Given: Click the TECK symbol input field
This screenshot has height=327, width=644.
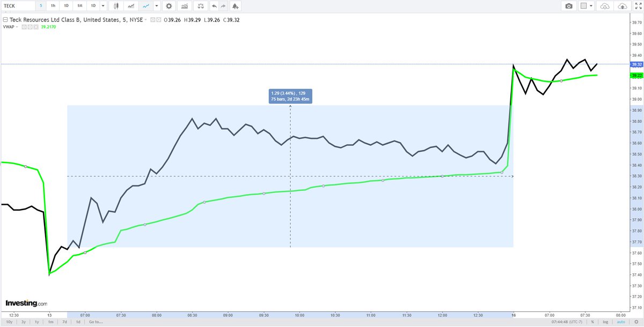Looking at the screenshot, I should [x=16, y=5].
